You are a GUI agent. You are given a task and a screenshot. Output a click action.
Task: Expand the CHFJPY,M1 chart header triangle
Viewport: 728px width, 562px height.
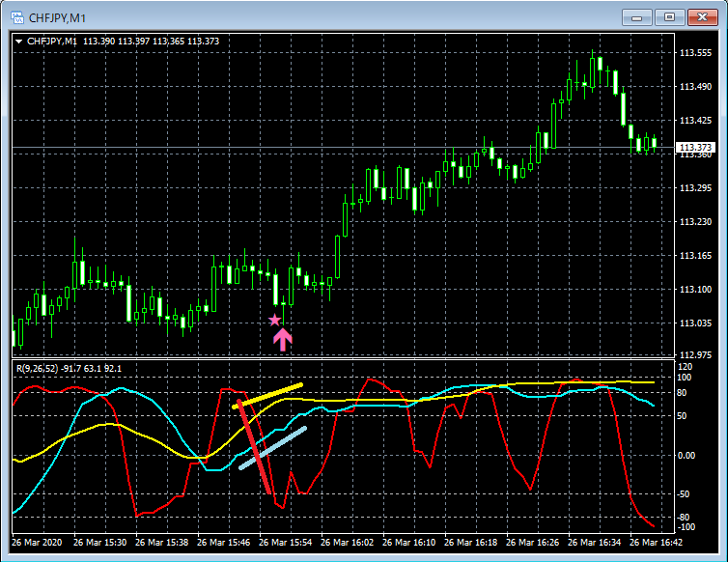tap(19, 42)
